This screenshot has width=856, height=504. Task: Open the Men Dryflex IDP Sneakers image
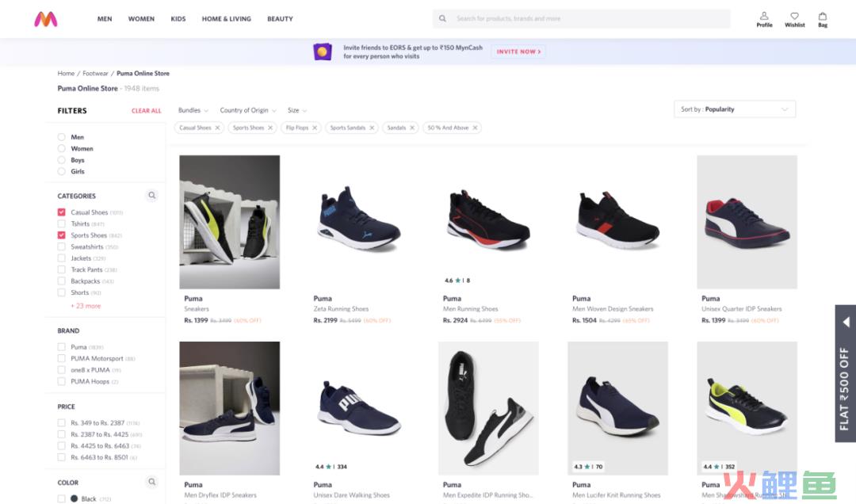pyautogui.click(x=229, y=408)
